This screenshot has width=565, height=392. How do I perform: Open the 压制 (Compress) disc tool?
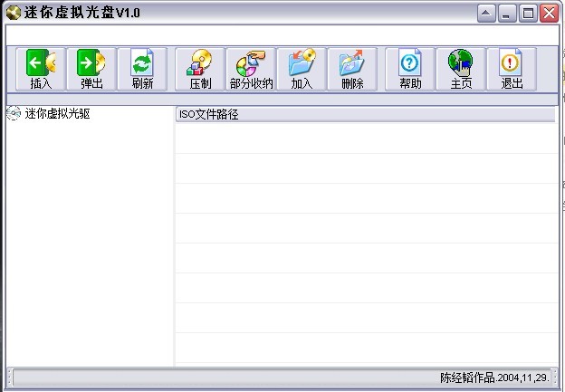200,69
